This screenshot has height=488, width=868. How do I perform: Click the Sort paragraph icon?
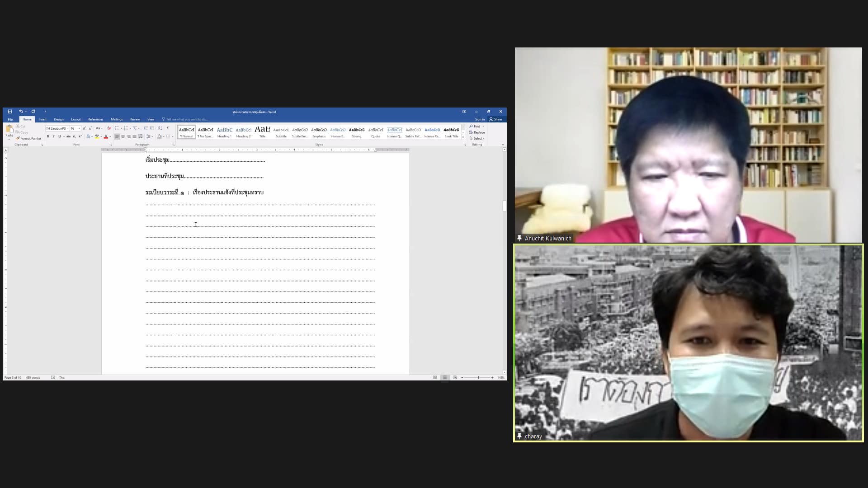pos(160,128)
